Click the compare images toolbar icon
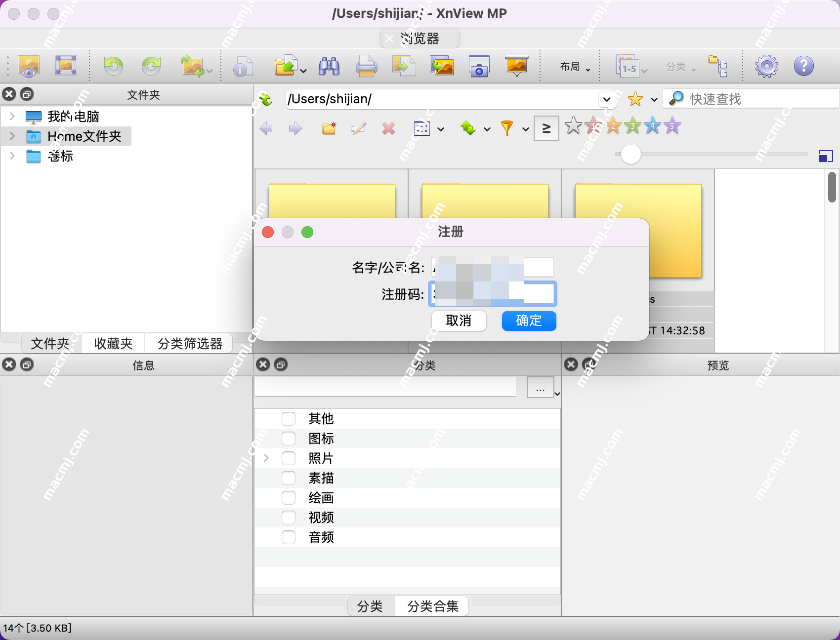The width and height of the screenshot is (840, 640). [x=442, y=66]
